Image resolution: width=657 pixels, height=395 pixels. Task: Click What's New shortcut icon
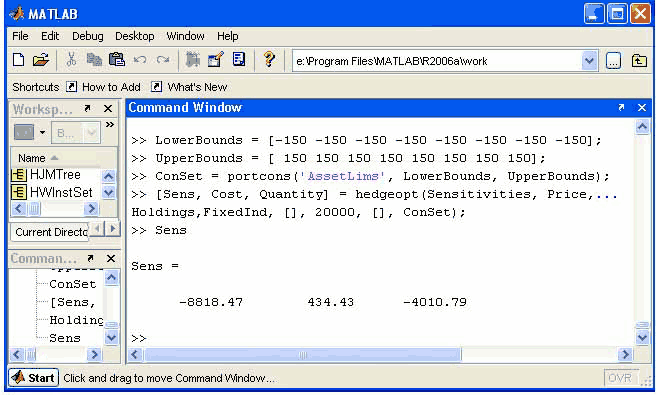coord(156,87)
